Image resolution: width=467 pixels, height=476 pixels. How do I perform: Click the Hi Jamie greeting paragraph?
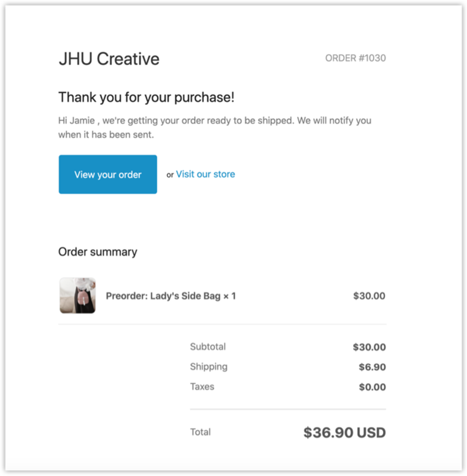[215, 127]
